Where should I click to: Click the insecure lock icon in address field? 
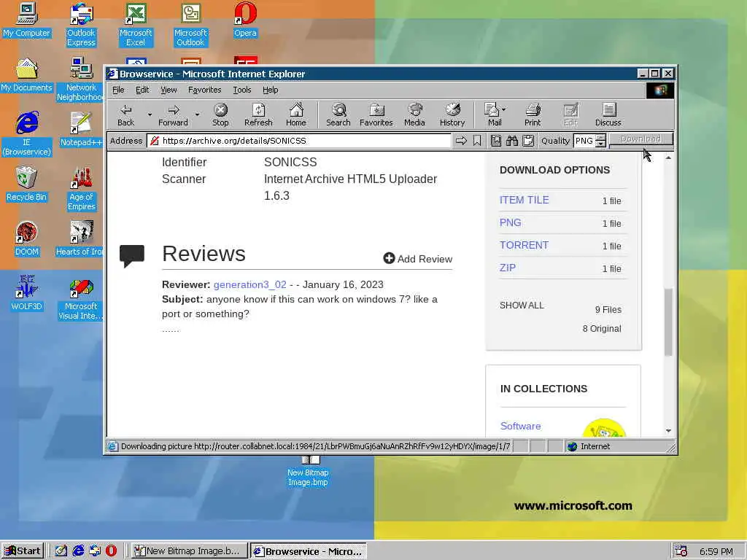pos(155,141)
